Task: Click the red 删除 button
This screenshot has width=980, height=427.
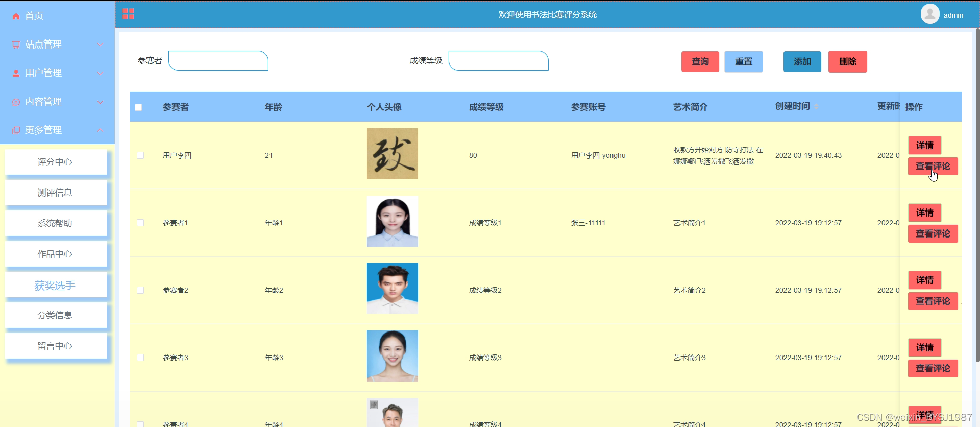Action: tap(847, 61)
